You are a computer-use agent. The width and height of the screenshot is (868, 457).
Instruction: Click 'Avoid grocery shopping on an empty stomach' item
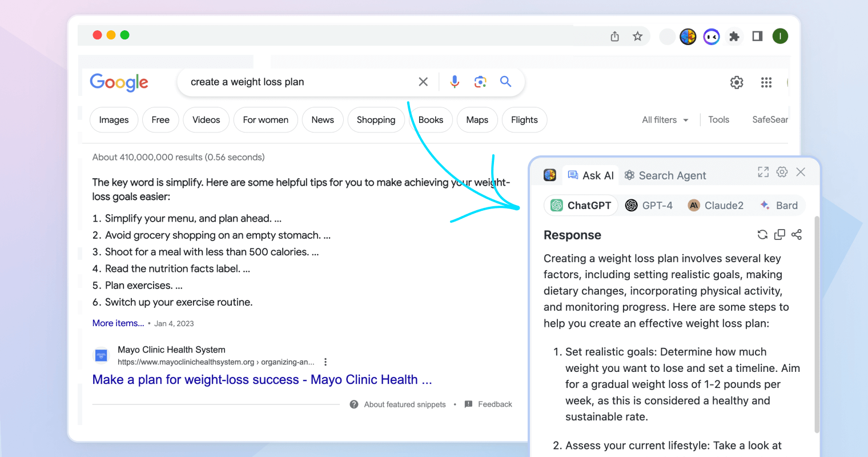click(x=218, y=235)
